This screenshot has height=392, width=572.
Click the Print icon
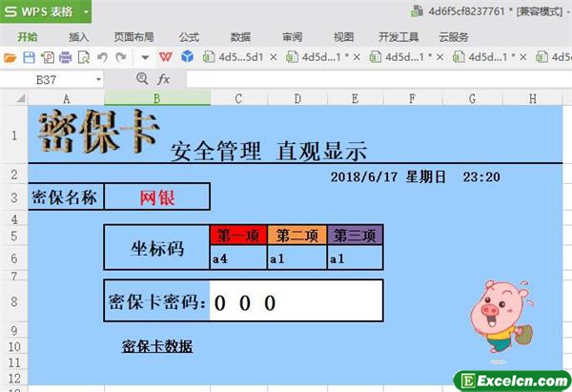[x=65, y=57]
